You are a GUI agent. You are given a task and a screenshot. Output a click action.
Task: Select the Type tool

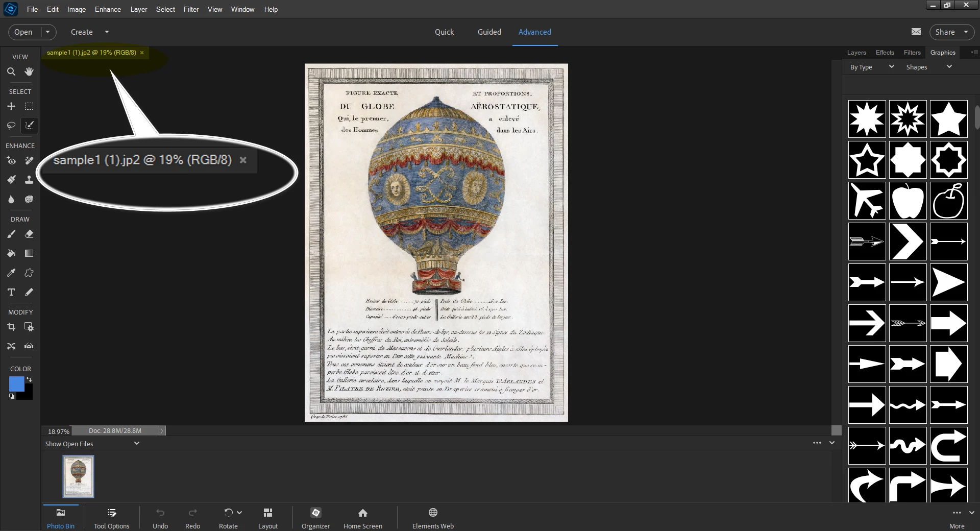(11, 292)
